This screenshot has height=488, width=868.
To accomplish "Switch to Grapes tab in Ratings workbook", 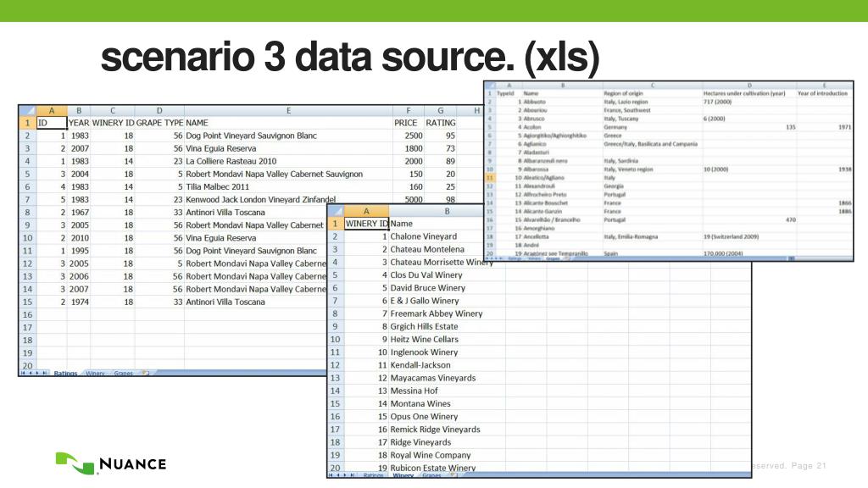I will pyautogui.click(x=124, y=373).
